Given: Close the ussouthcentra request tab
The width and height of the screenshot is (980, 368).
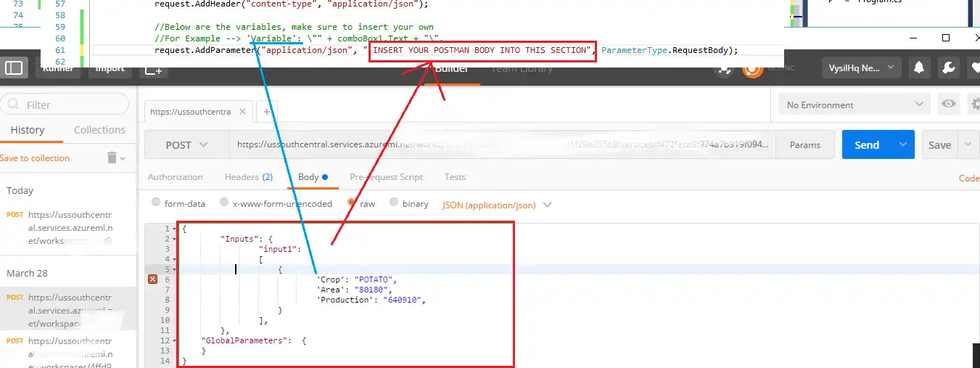Looking at the screenshot, I should 242,113.
